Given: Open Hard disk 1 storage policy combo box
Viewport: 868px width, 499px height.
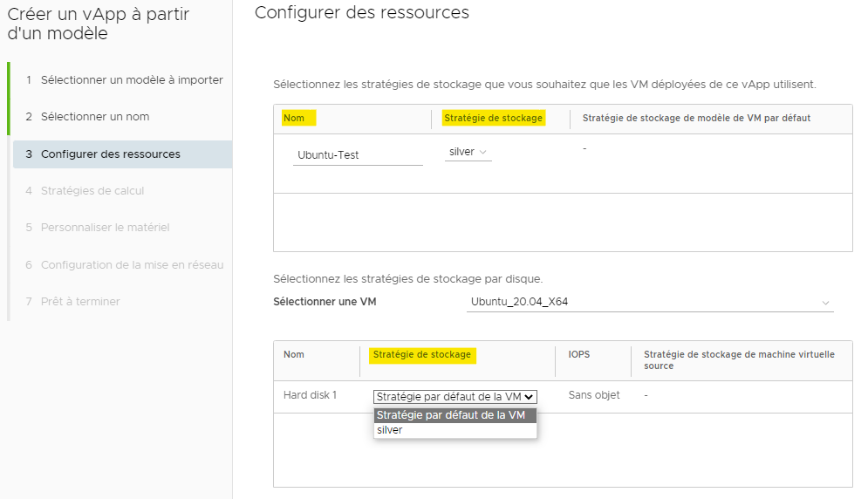Looking at the screenshot, I should pos(455,397).
